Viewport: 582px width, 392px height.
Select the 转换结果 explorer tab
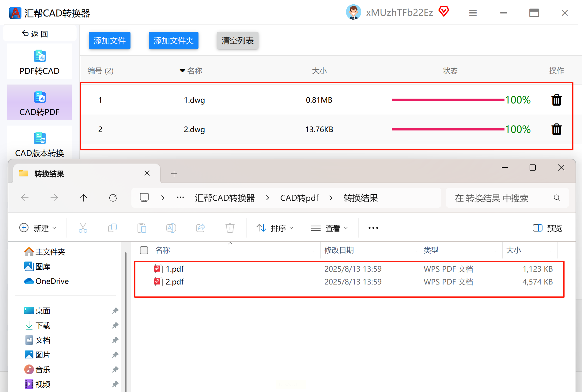click(x=49, y=174)
